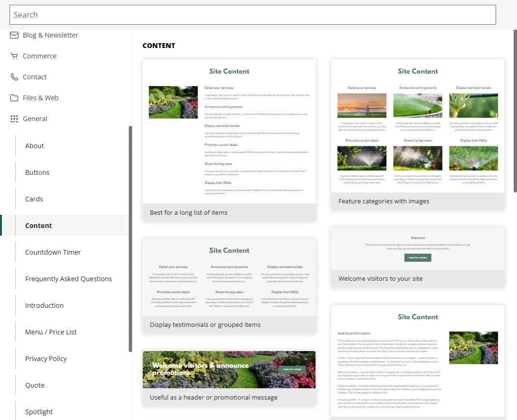
Task: Focus the Search input field
Action: pyautogui.click(x=253, y=15)
